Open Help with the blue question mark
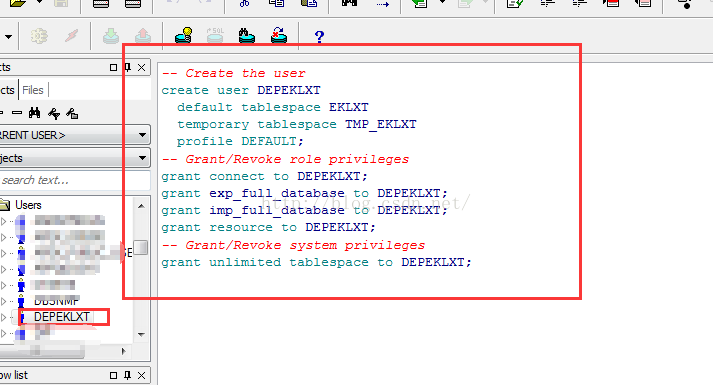This screenshot has width=713, height=385. click(319, 36)
